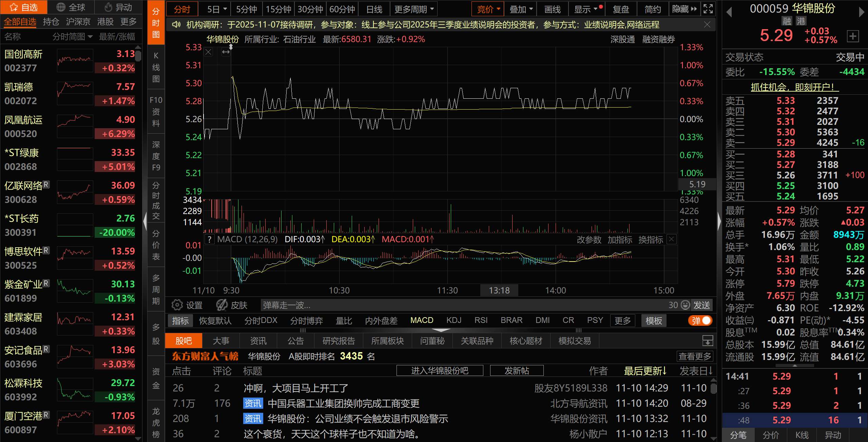Screen dimensions: 868x442
Task: Click the emoji smiley icon
Action: pos(686,305)
